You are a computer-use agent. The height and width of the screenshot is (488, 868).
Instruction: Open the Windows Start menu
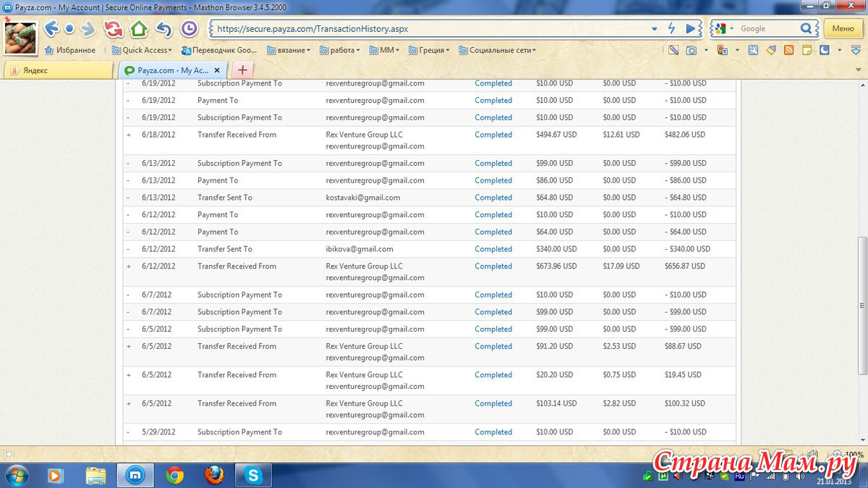click(x=16, y=476)
